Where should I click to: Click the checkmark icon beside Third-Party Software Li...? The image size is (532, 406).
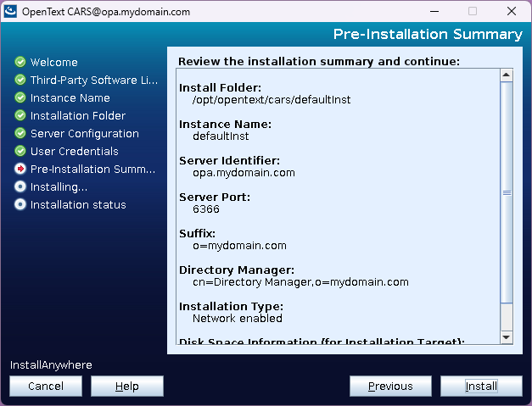coord(20,80)
